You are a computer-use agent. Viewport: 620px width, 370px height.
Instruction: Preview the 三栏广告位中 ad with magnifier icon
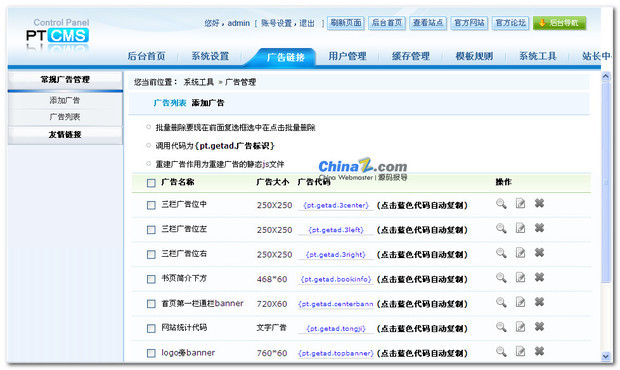(x=501, y=204)
